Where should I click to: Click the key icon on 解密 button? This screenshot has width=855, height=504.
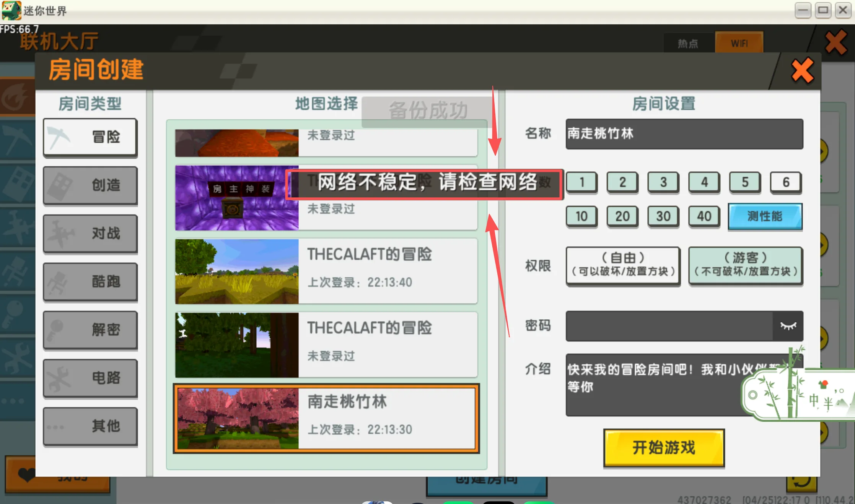(x=55, y=330)
